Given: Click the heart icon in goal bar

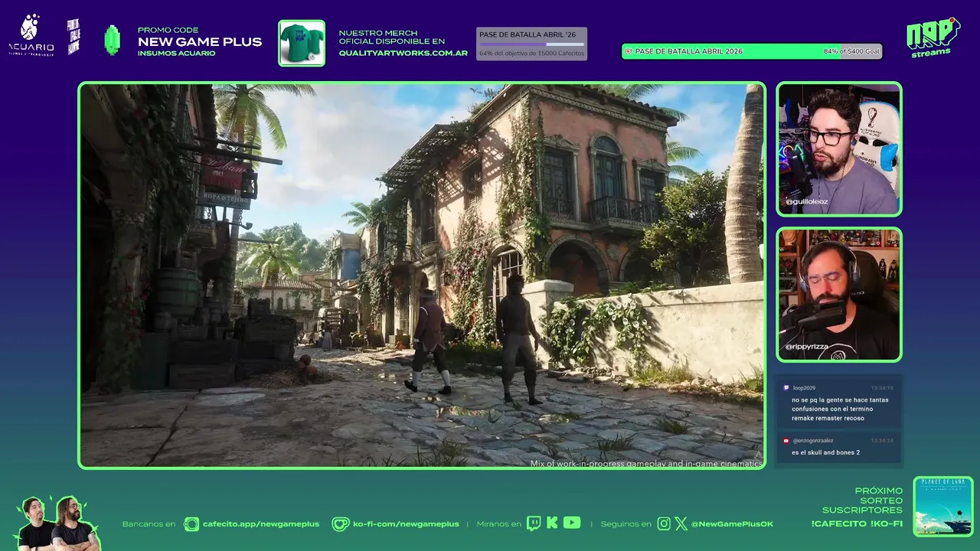Looking at the screenshot, I should [629, 51].
